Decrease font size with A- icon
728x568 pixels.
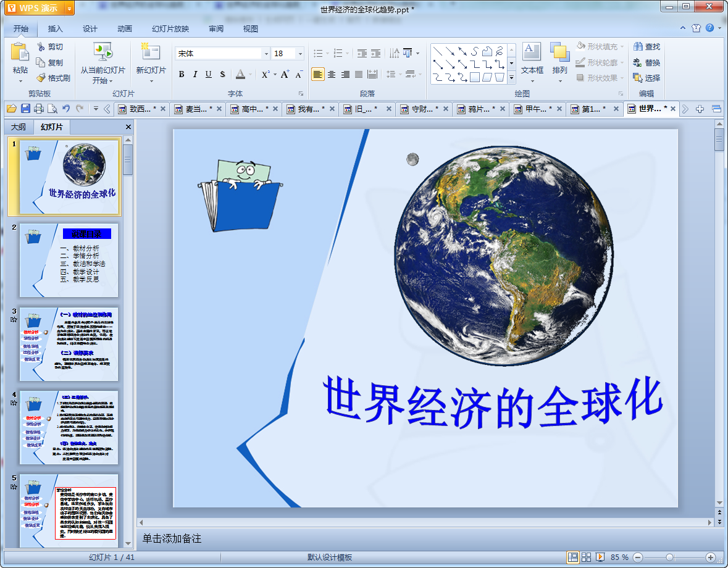(298, 74)
